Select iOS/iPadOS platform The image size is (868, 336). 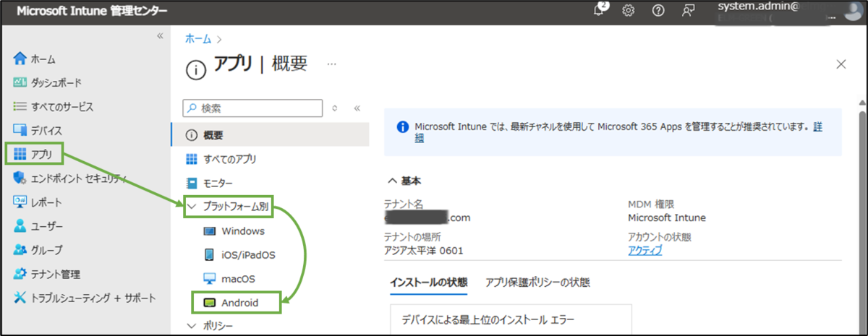(x=239, y=255)
